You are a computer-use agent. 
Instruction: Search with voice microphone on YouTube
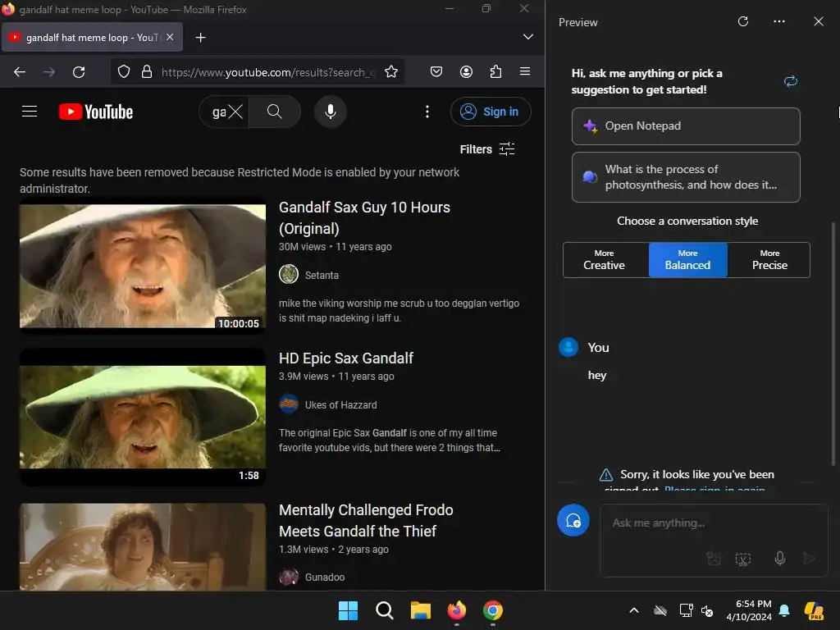click(x=331, y=112)
